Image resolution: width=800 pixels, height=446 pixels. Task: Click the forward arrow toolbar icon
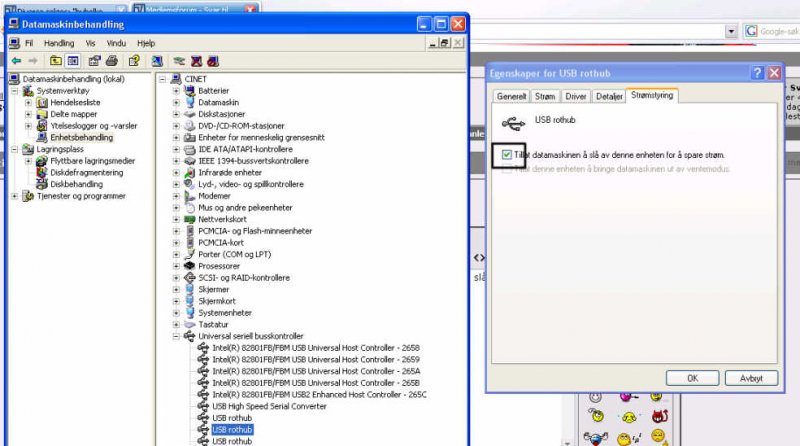coord(33,61)
